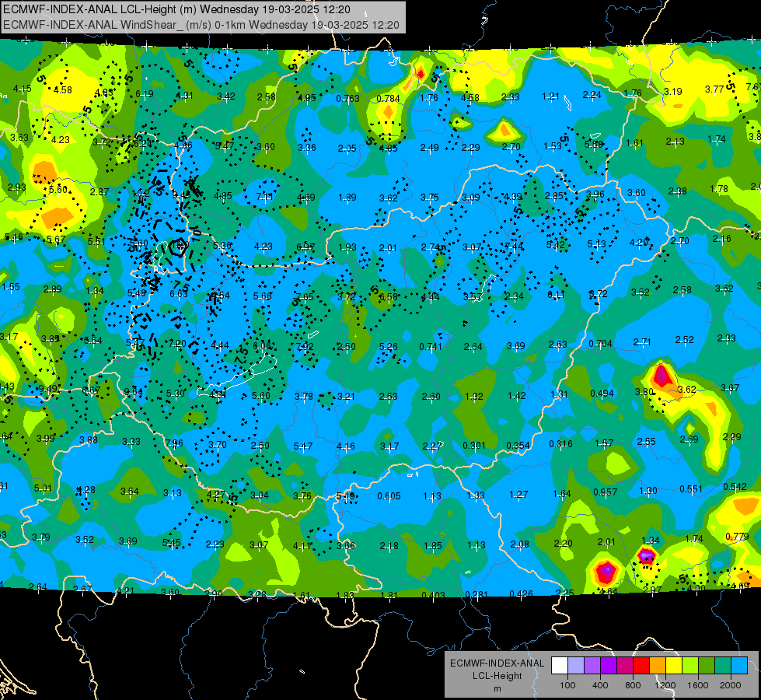Select the orange legend color swatch
Screen dimensions: 761x700
[x=658, y=666]
